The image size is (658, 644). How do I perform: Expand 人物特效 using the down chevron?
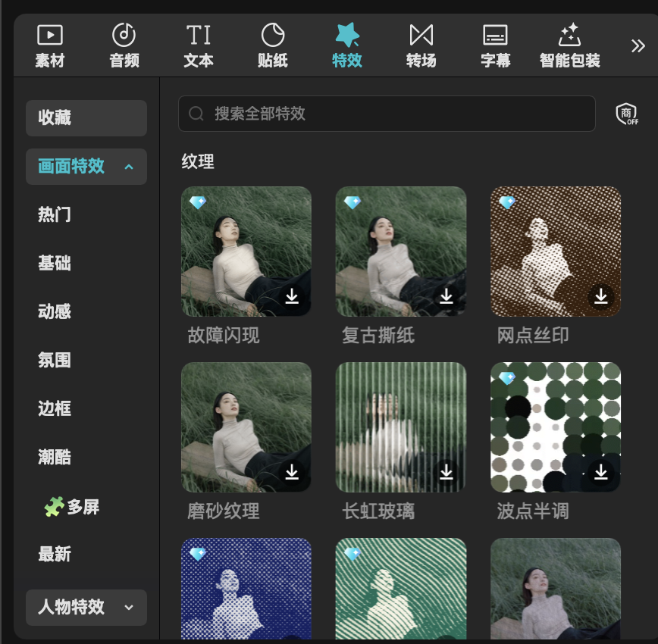[129, 608]
